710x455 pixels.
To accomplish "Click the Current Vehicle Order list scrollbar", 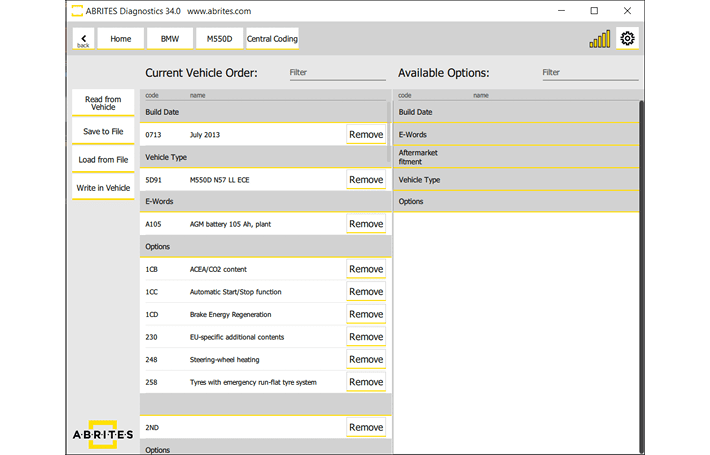I will point(389,130).
